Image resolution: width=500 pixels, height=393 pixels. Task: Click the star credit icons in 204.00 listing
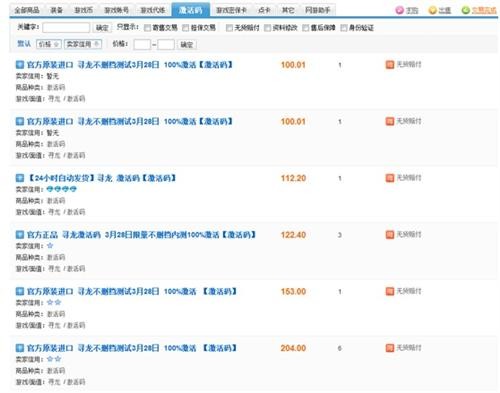[x=54, y=359]
